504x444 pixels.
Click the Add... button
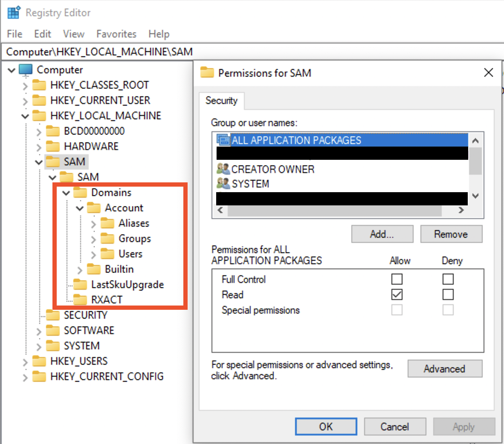coord(382,234)
